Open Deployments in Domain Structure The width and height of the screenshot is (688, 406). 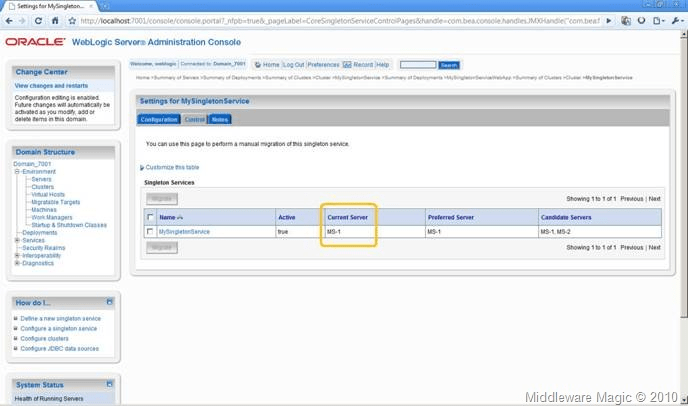[39, 233]
